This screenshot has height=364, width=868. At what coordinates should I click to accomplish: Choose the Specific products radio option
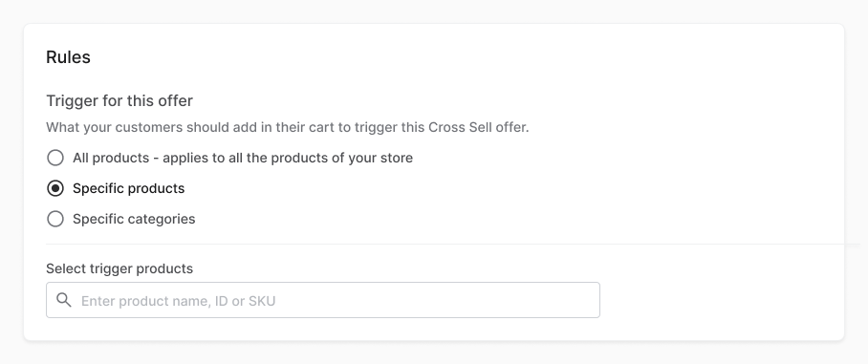point(55,188)
